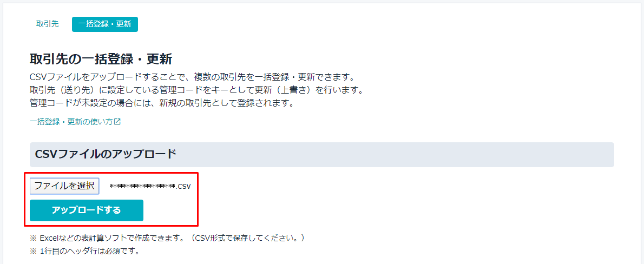Image resolution: width=644 pixels, height=264 pixels.
Task: Click the empty area of the gray section bar
Action: (x=395, y=155)
